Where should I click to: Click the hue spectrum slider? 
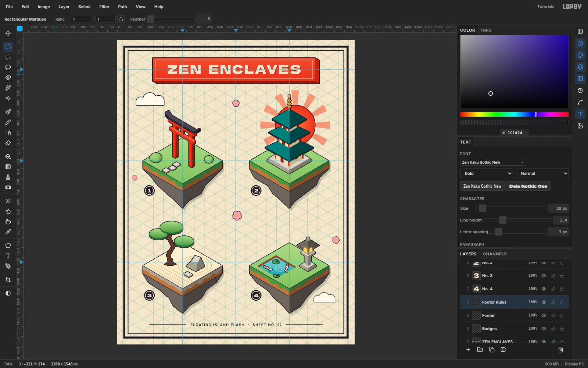(514, 114)
